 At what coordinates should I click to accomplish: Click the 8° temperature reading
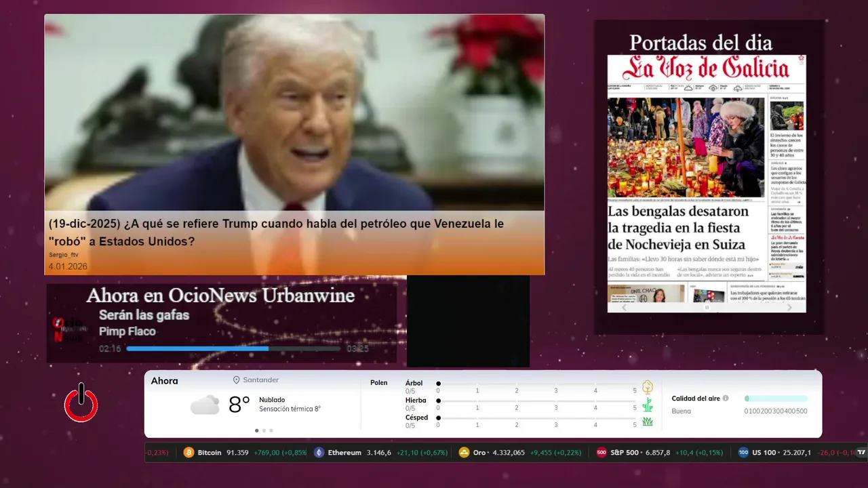coord(239,405)
